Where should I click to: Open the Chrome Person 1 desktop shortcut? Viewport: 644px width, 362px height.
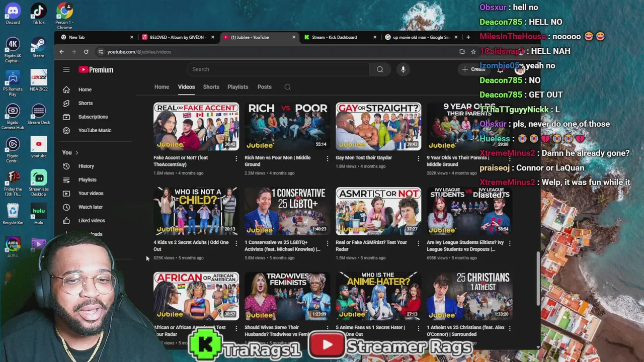(64, 16)
